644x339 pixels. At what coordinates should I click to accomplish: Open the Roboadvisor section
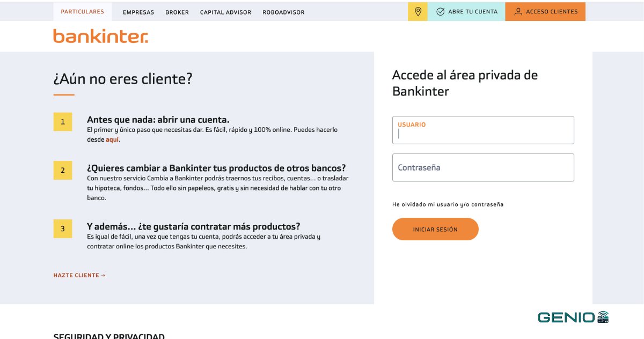283,12
